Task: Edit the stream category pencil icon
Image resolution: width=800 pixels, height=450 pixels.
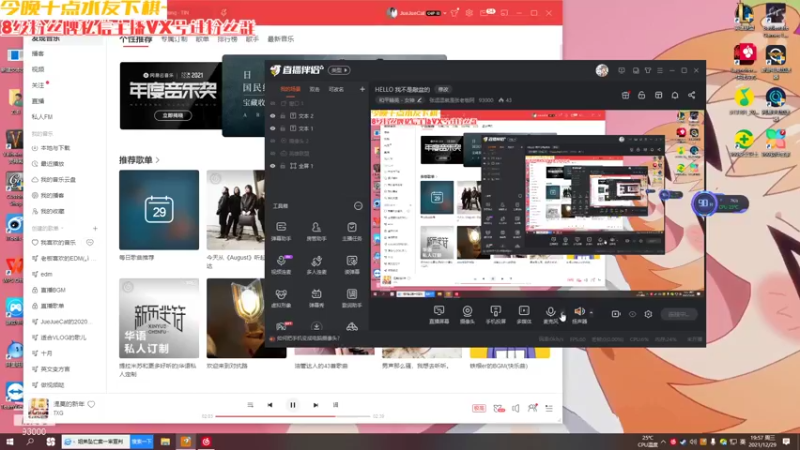Action: click(420, 100)
